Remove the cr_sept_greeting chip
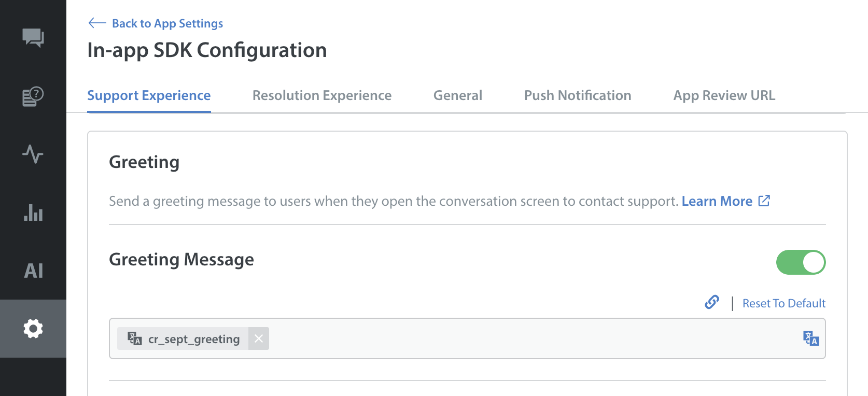The width and height of the screenshot is (868, 396). point(259,338)
